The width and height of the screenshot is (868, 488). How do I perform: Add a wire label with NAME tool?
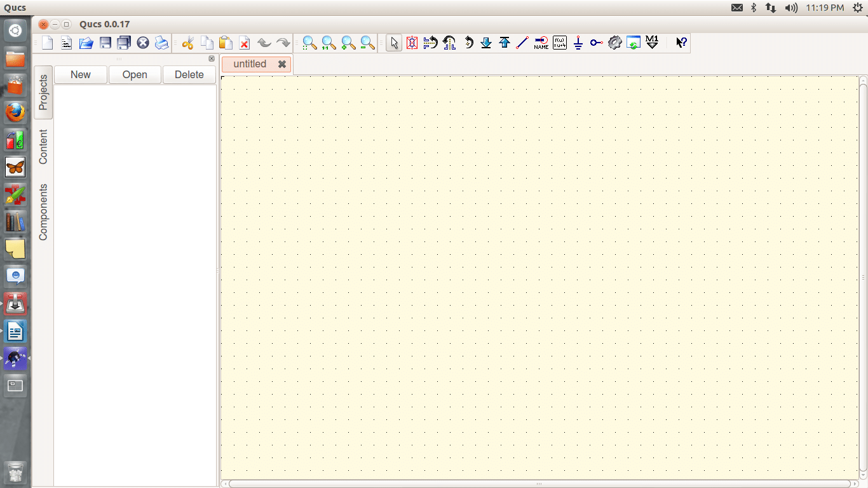click(x=541, y=43)
